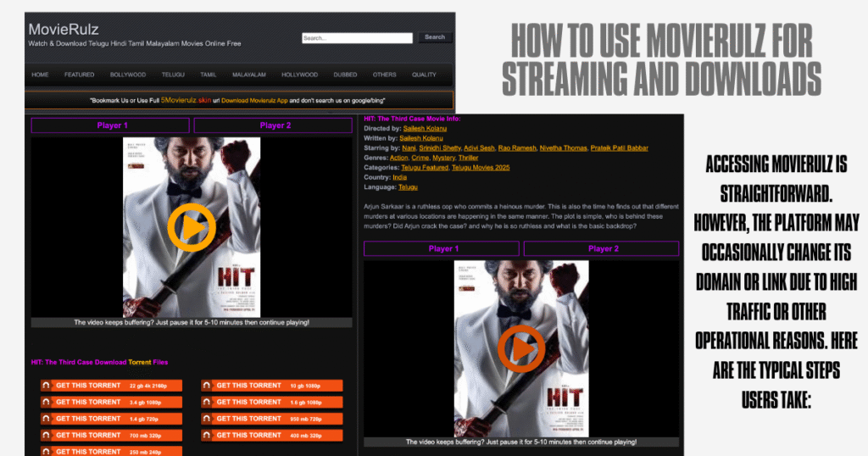The height and width of the screenshot is (456, 868).
Task: Select Player 1 tab above the left poster
Action: (x=110, y=125)
